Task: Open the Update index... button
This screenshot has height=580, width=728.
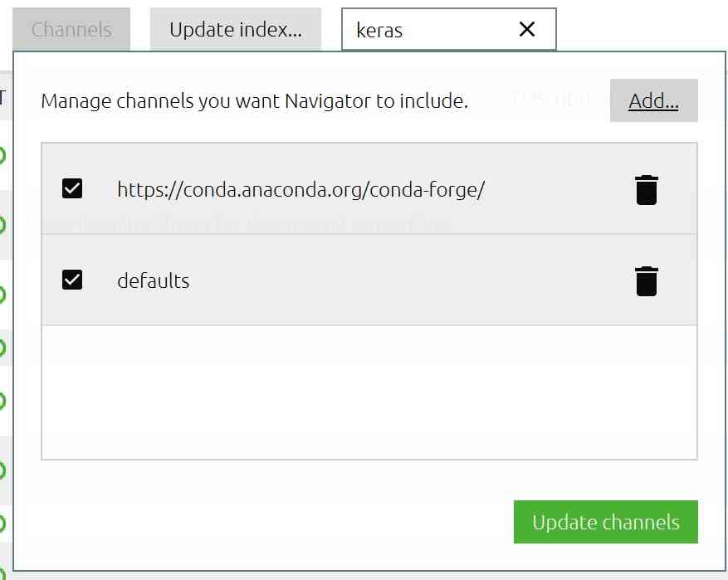Action: [x=236, y=29]
